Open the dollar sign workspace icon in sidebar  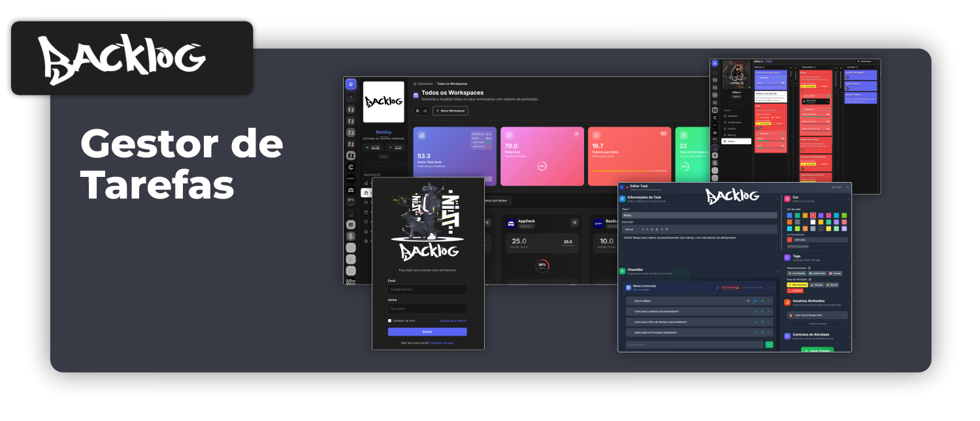coord(351,236)
